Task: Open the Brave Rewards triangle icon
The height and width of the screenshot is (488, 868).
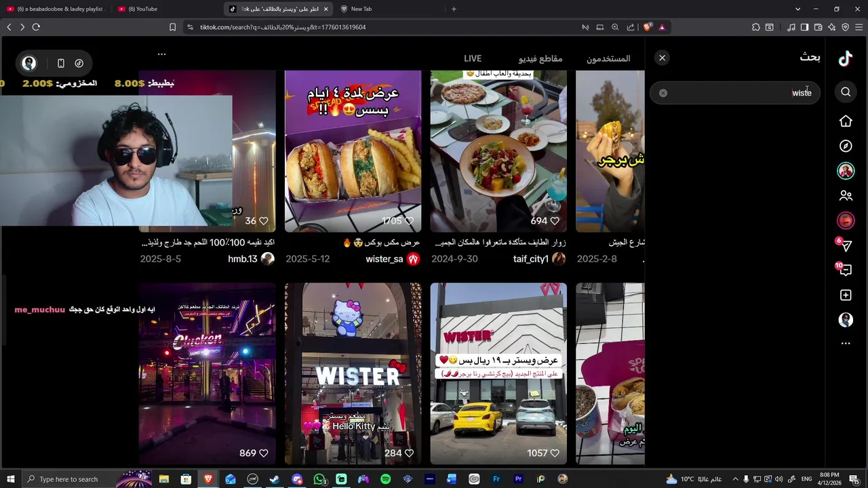Action: coord(662,27)
